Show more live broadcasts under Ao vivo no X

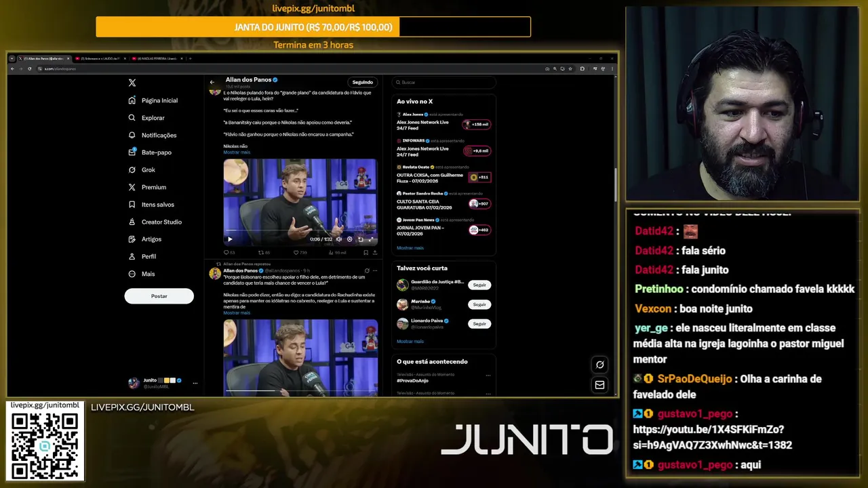point(410,248)
